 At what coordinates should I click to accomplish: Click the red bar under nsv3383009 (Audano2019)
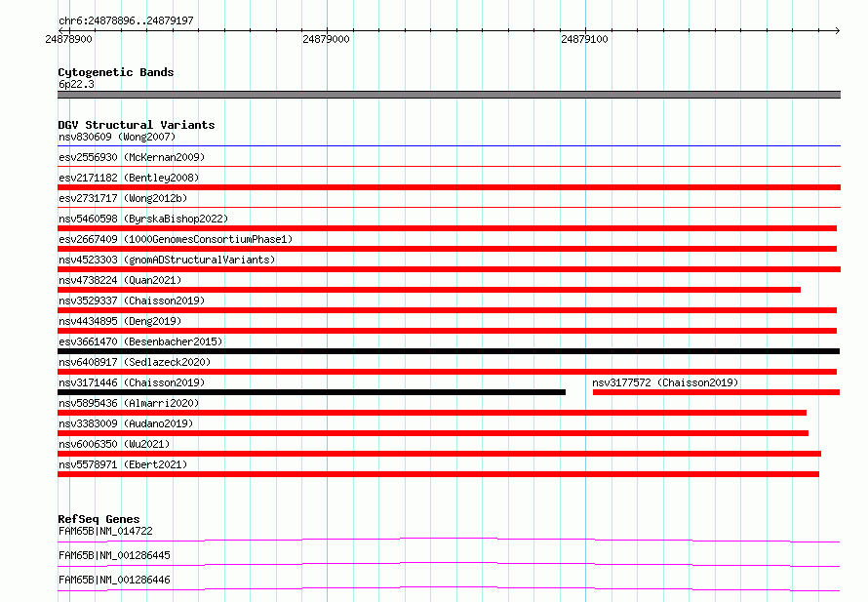pos(433,433)
